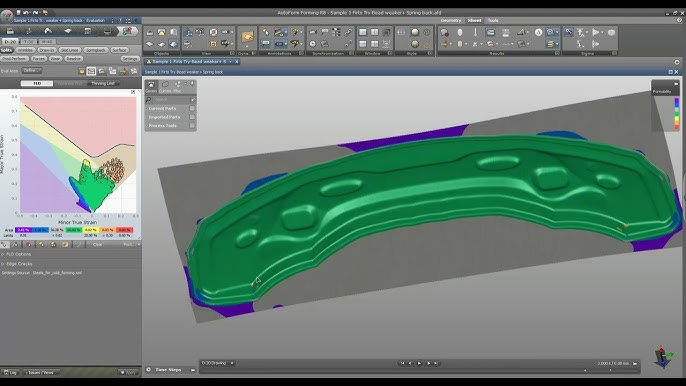Toggle the Splits result pill

click(7, 50)
